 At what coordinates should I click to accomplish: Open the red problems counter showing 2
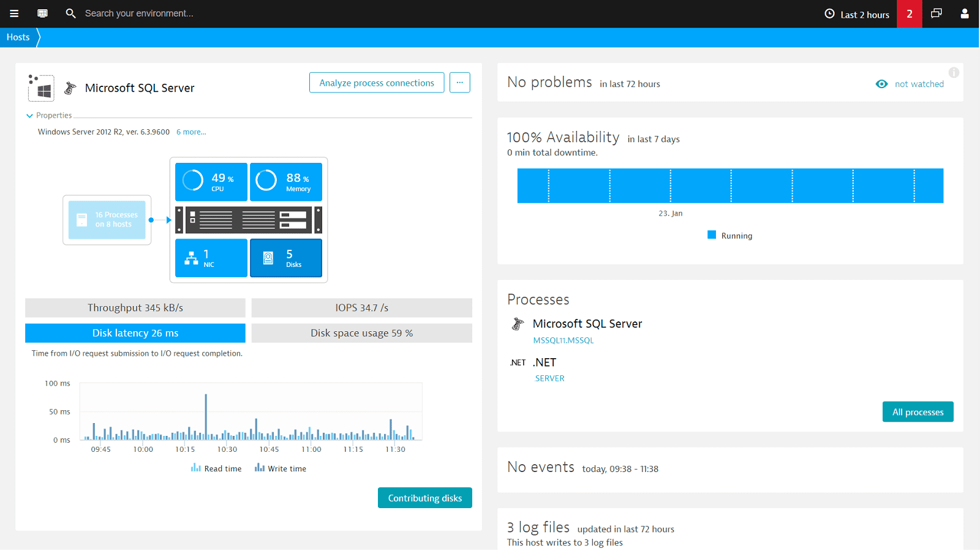910,13
